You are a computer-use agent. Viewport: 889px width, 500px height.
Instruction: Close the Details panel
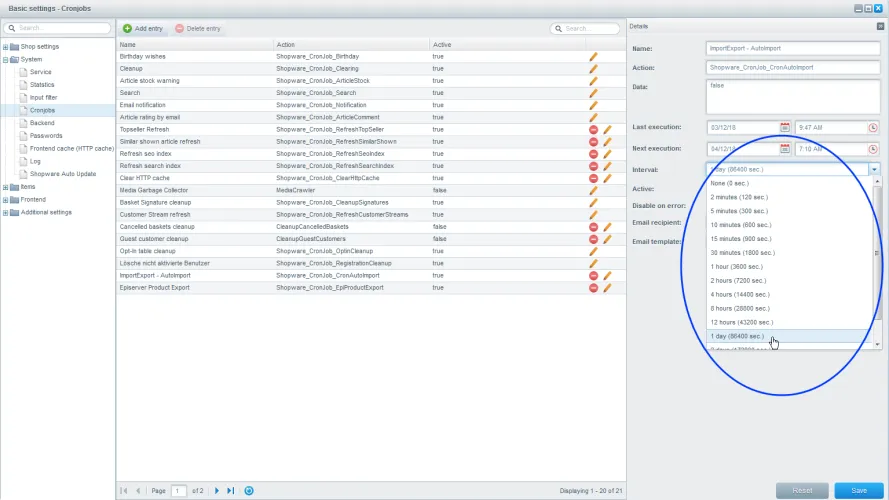click(x=880, y=26)
